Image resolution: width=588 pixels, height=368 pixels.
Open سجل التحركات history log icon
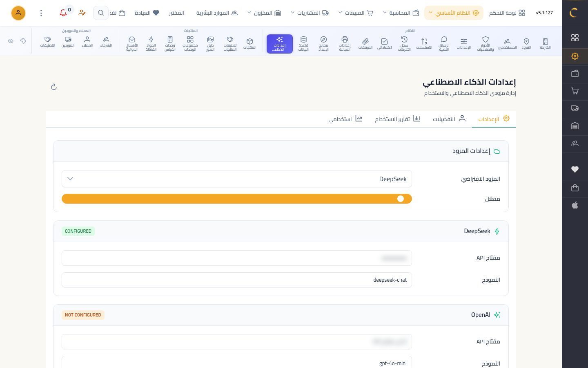point(404,44)
